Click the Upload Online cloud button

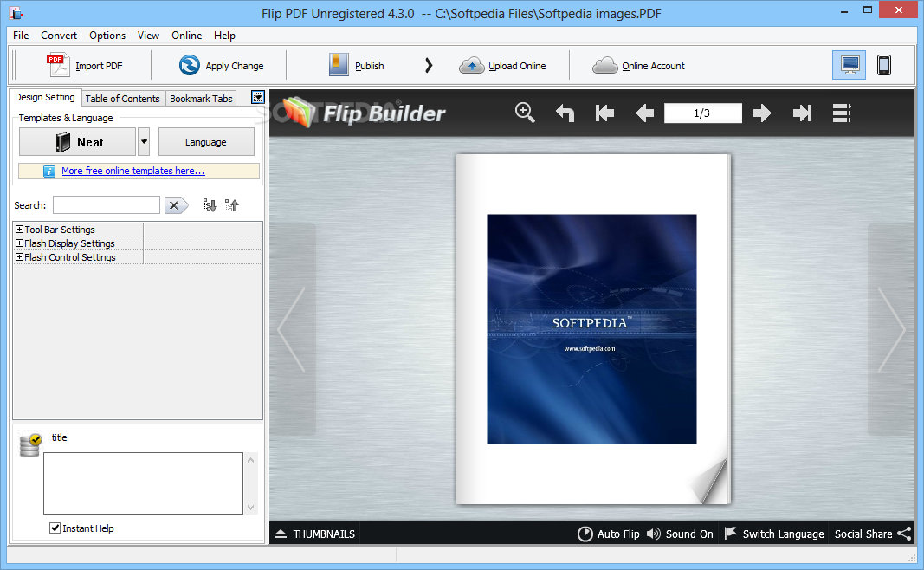point(502,66)
